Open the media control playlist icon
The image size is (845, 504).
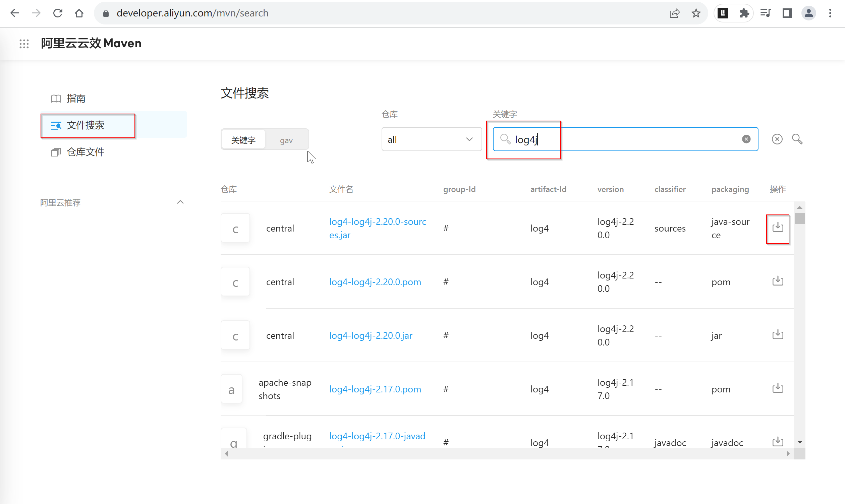(x=766, y=13)
